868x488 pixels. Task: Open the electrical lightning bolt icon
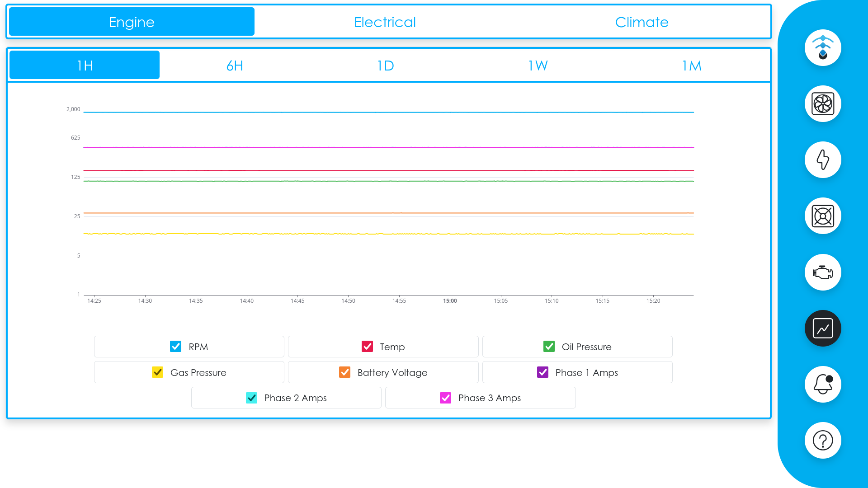pyautogui.click(x=823, y=160)
